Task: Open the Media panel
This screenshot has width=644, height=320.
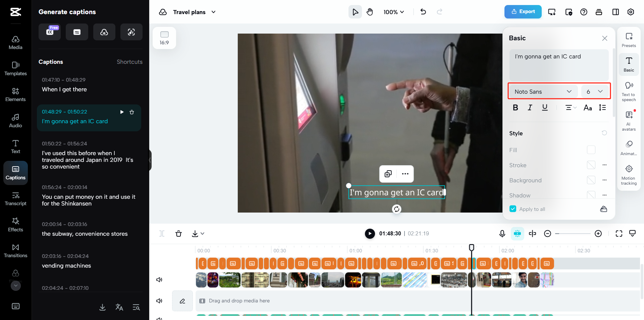Action: [x=15, y=43]
